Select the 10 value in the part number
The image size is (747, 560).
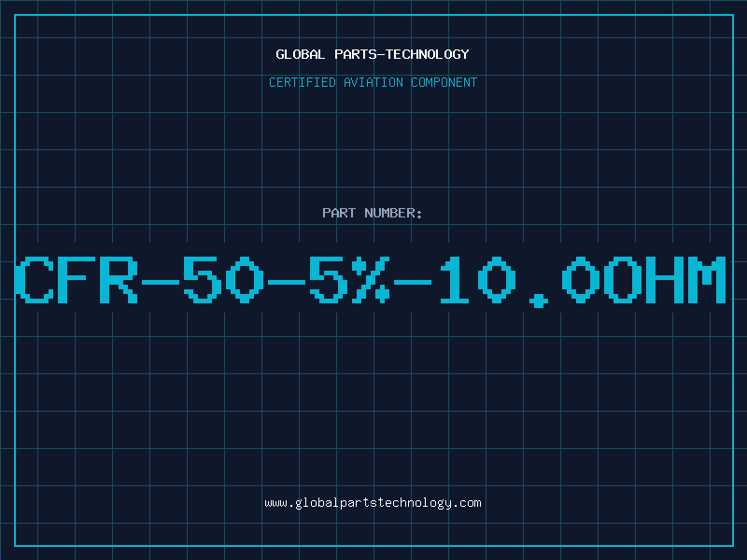pyautogui.click(x=477, y=280)
